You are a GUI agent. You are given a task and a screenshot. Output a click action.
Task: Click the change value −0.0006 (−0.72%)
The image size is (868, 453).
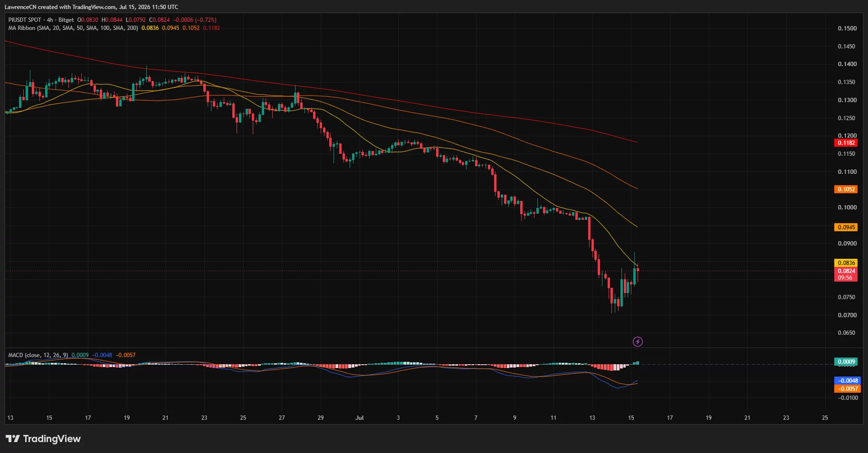coord(195,20)
